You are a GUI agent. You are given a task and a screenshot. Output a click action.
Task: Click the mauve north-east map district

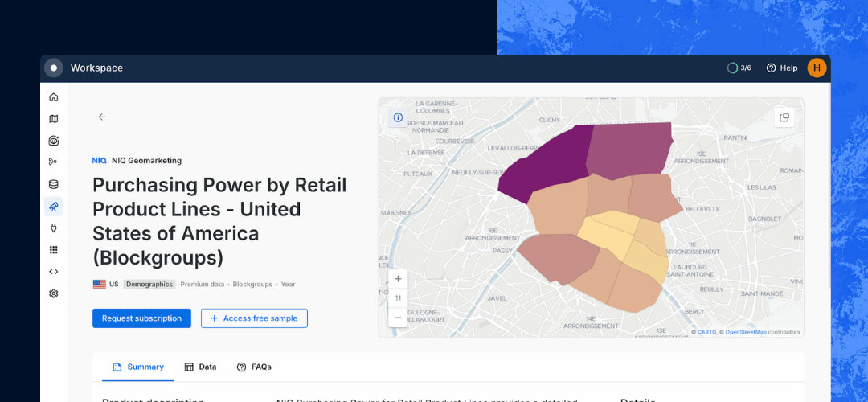point(628,150)
